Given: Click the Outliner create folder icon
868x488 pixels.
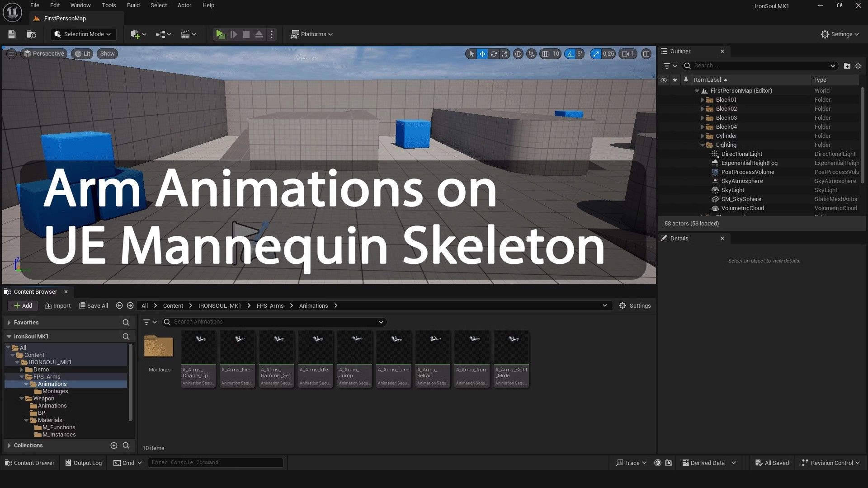Looking at the screenshot, I should (x=847, y=66).
